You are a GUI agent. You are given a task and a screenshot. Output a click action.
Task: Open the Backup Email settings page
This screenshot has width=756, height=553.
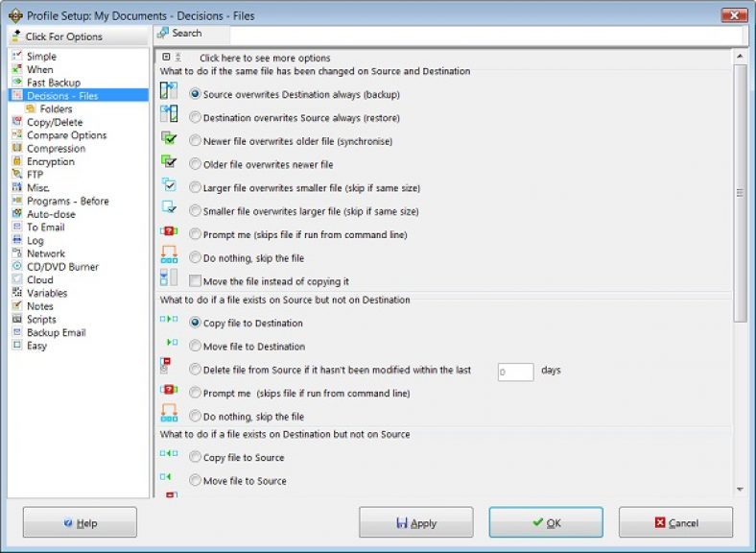(x=57, y=332)
